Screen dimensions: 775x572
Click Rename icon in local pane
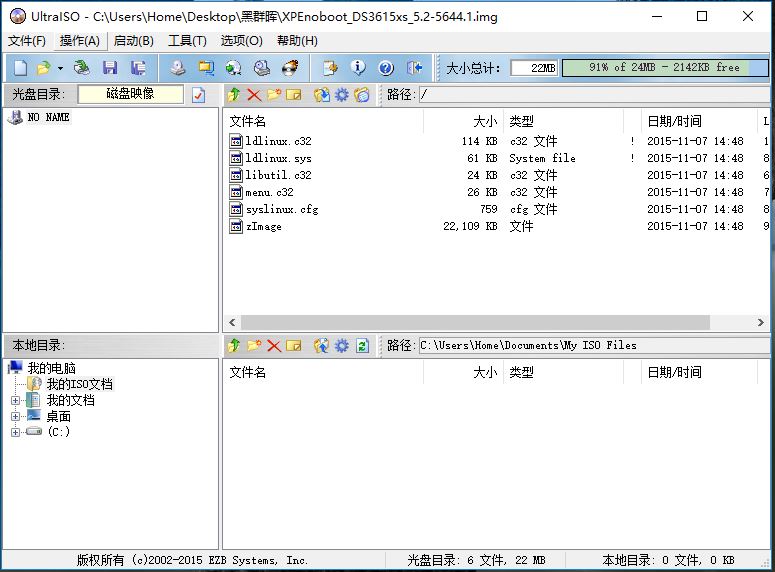[x=294, y=345]
